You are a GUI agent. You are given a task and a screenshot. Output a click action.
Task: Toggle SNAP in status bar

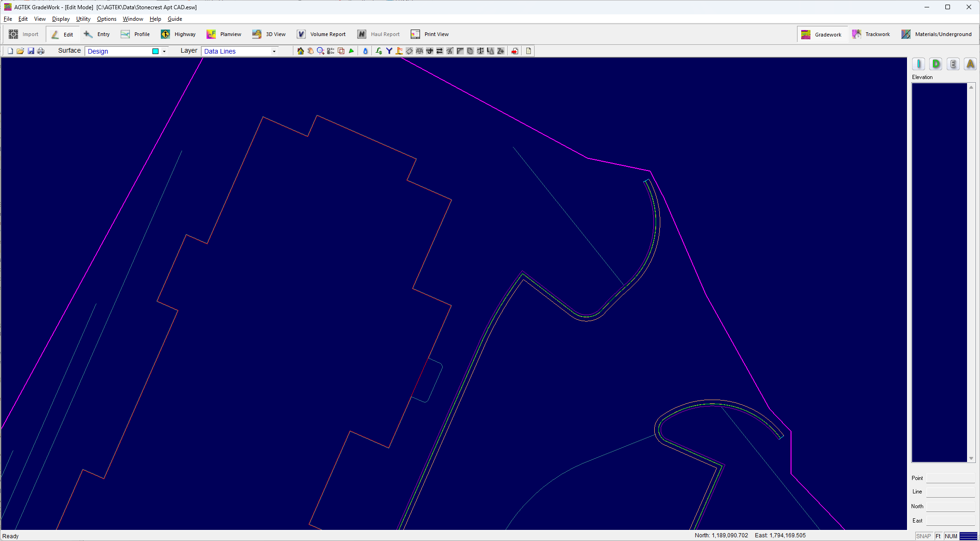click(x=923, y=536)
